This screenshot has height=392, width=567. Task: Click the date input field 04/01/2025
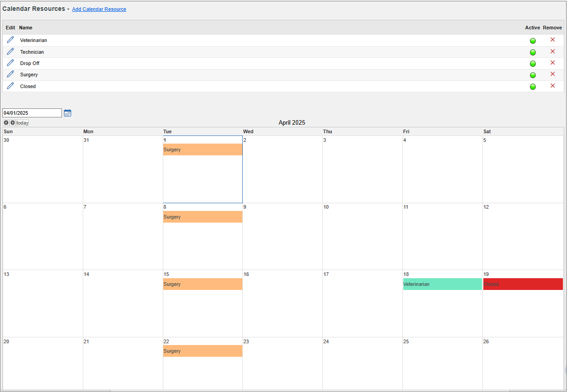coord(32,113)
